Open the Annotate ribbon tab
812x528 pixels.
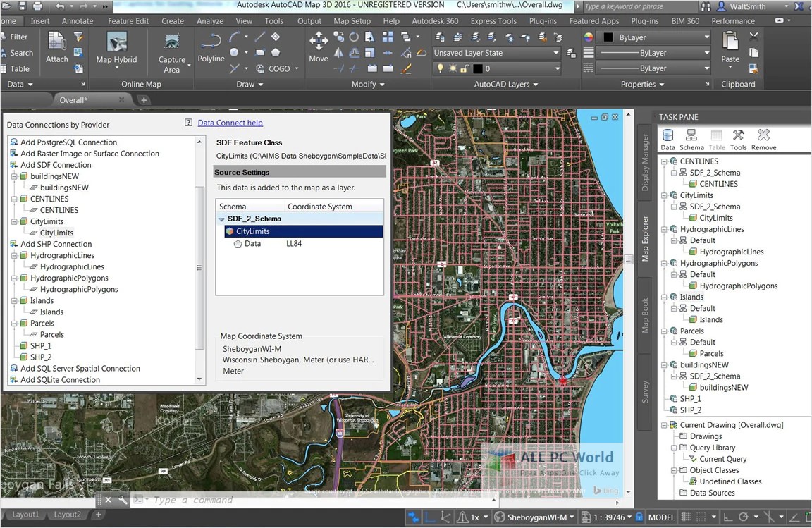coord(78,21)
